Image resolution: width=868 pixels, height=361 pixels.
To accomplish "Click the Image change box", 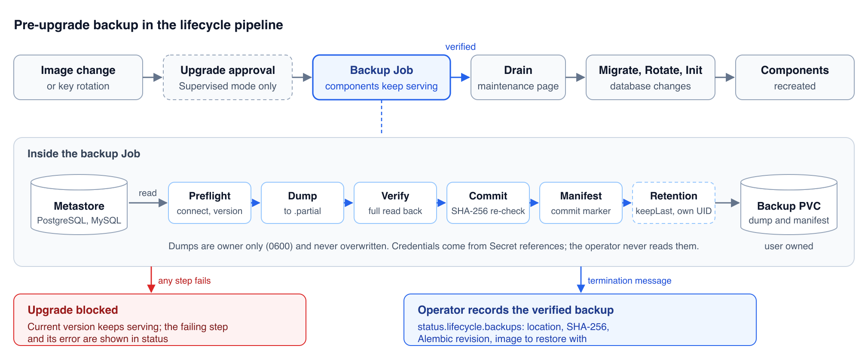I will click(x=78, y=77).
